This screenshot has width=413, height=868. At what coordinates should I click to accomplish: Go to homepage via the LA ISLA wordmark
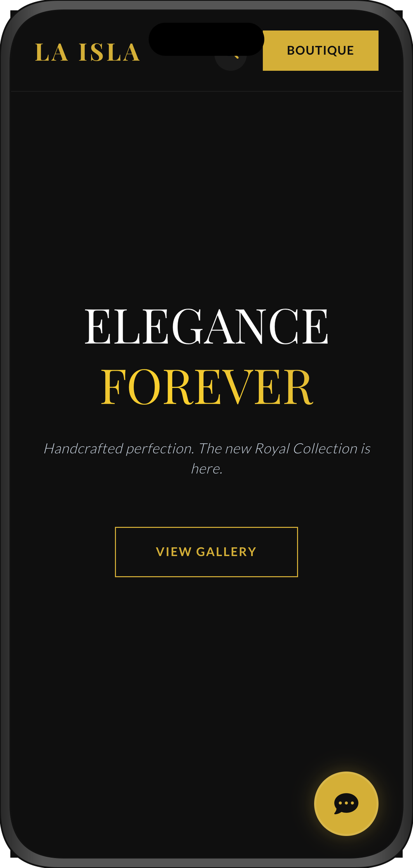click(87, 52)
